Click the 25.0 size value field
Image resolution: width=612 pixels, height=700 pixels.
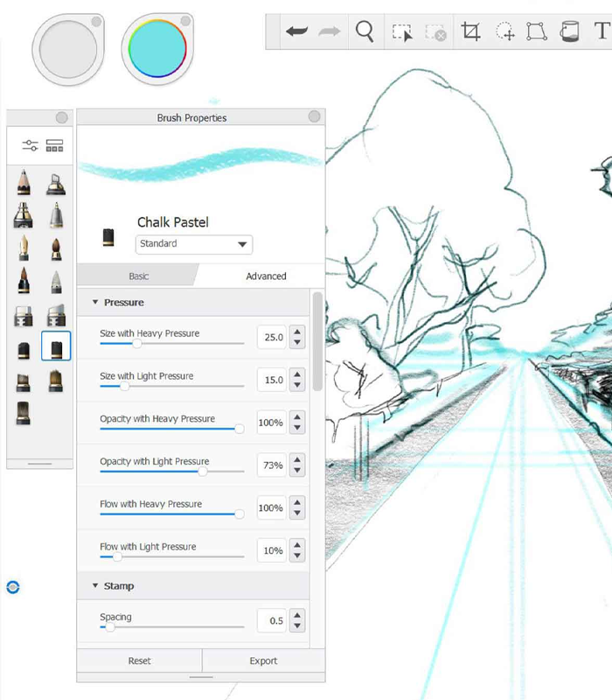tap(272, 337)
